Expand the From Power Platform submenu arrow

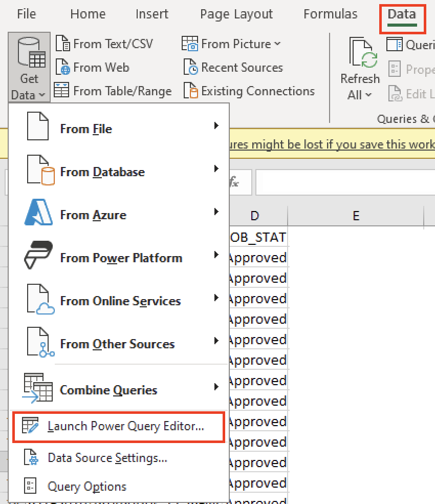click(216, 255)
